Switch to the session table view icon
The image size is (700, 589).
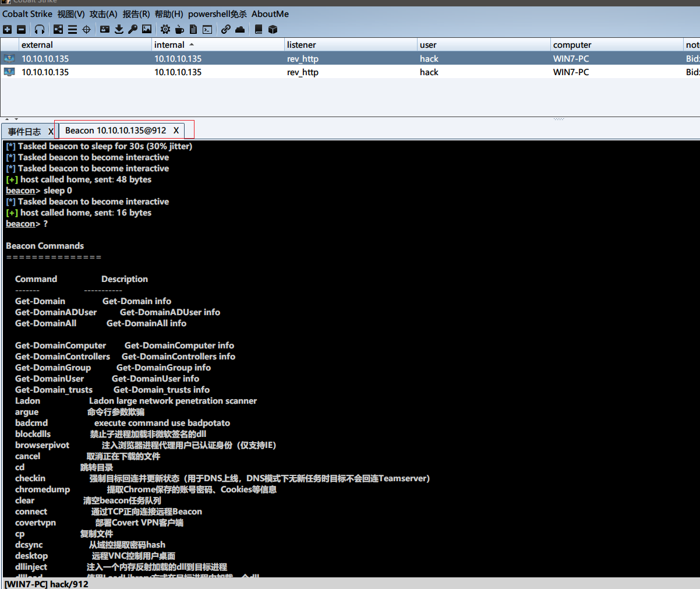tap(72, 29)
